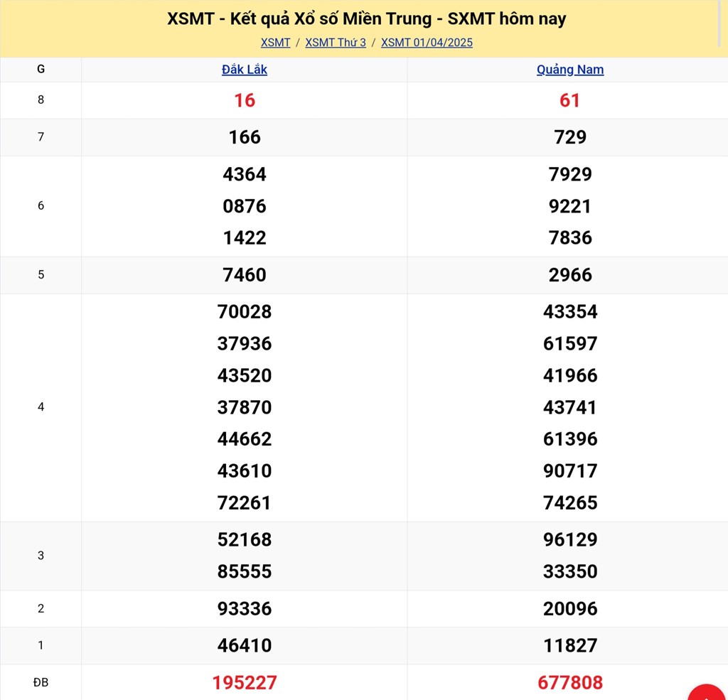Click the red scroll-to-top floating button
The height and width of the screenshot is (700, 728).
point(707,693)
